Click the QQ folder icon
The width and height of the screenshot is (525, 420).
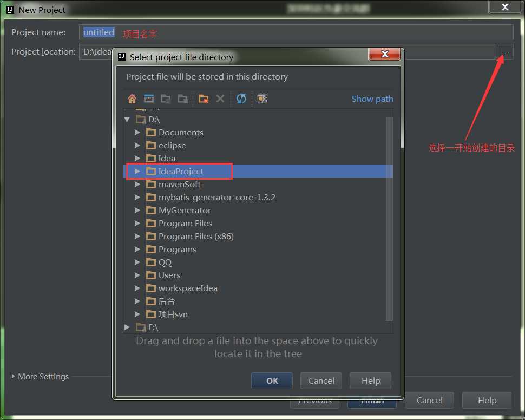point(151,262)
